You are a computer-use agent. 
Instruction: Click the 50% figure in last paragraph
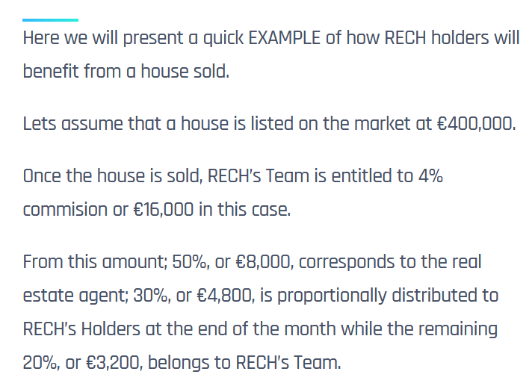(x=190, y=262)
